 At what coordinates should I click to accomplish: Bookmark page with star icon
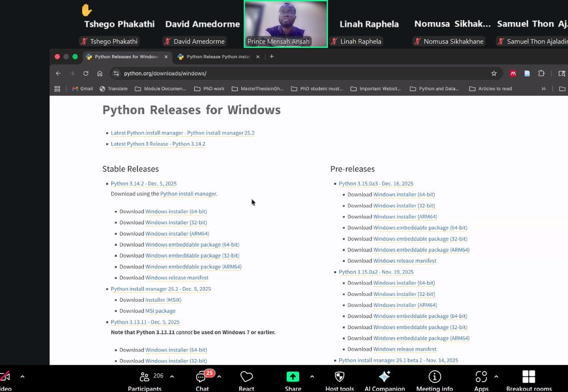click(494, 73)
